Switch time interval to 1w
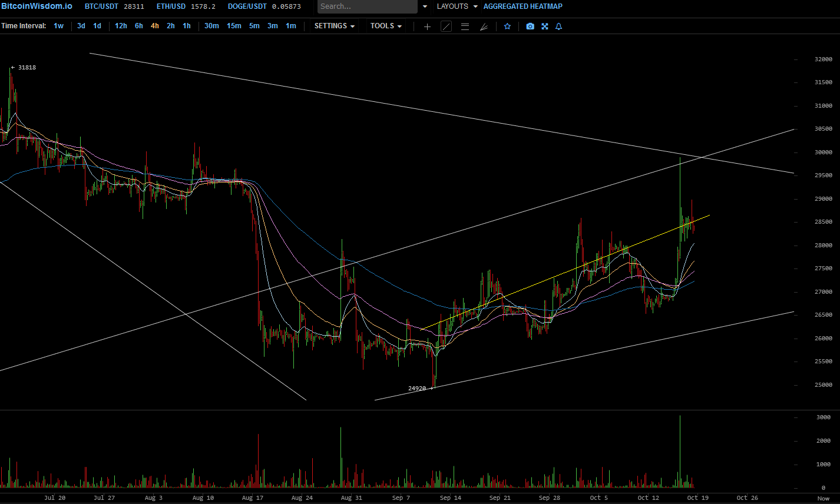The height and width of the screenshot is (504, 840). point(59,26)
